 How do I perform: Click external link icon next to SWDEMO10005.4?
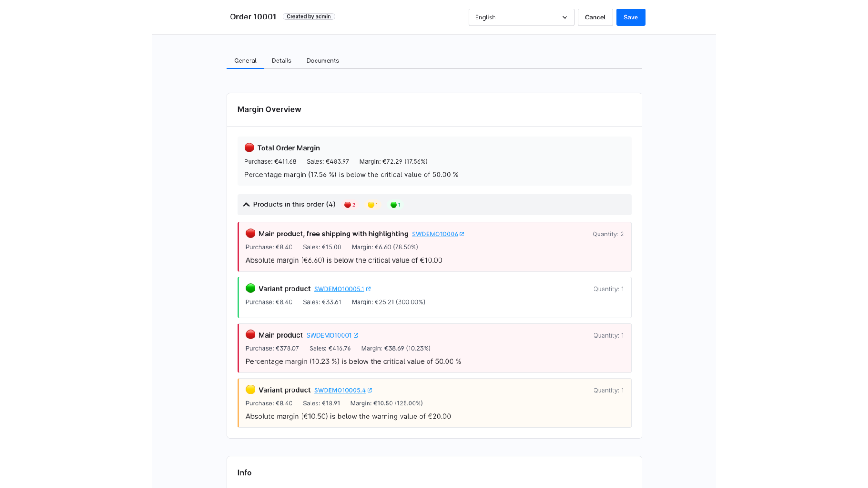click(369, 390)
